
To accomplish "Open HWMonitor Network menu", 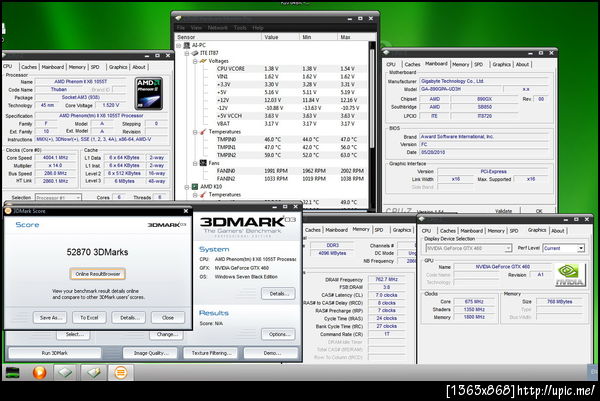I will [218, 28].
